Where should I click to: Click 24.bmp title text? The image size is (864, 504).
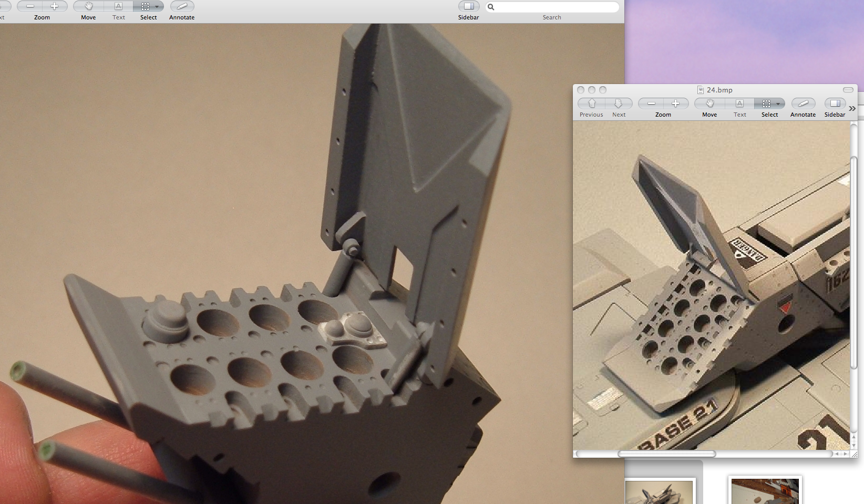click(719, 90)
